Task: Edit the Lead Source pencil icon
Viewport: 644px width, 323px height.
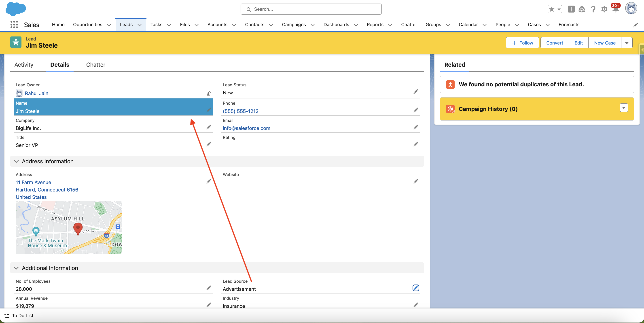Action: (x=416, y=288)
